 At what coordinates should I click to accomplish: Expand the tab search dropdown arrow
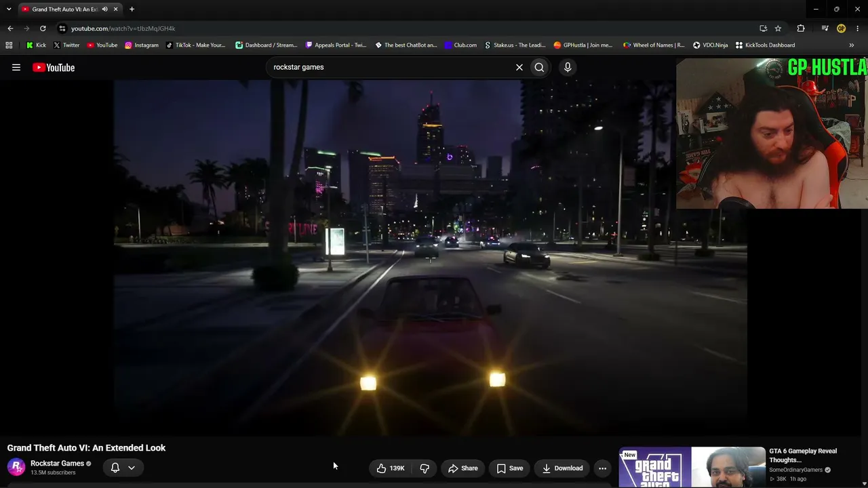click(9, 9)
